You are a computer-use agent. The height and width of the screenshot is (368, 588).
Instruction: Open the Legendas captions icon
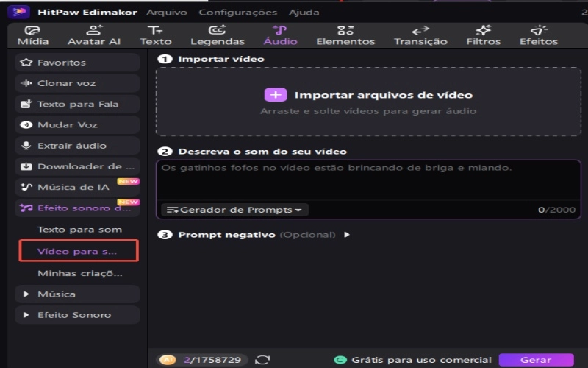coord(217,30)
